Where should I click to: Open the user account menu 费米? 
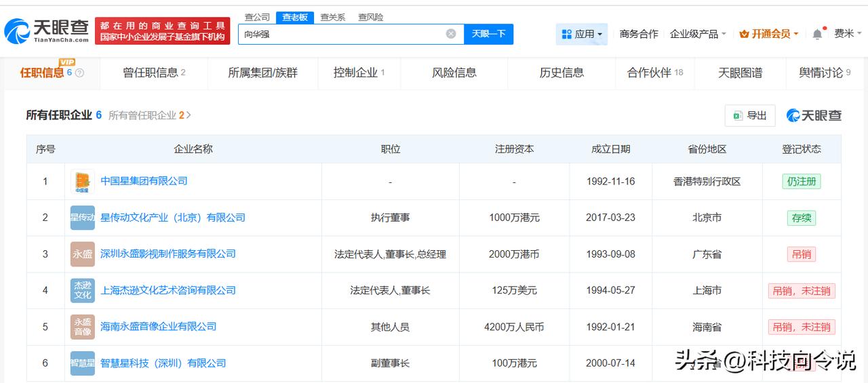pos(848,34)
